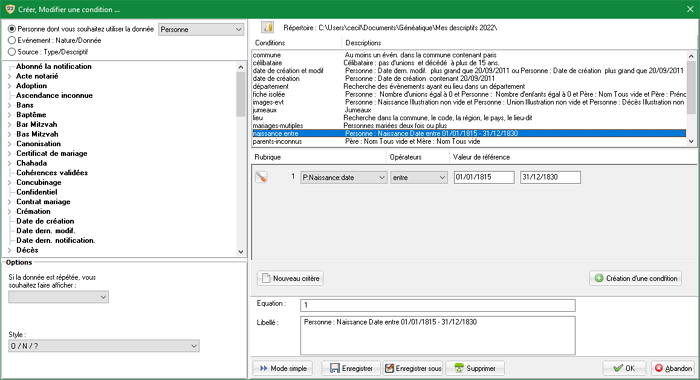The height and width of the screenshot is (380, 700).
Task: Select the 'département' condition row
Action: coord(469,86)
